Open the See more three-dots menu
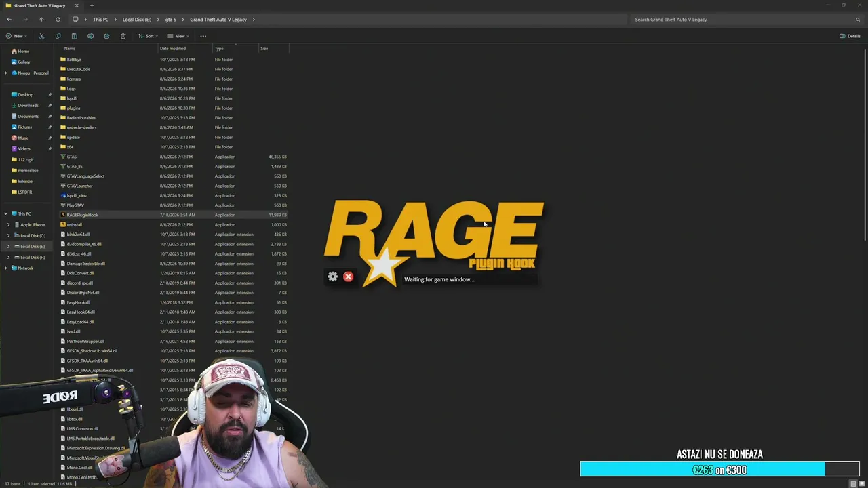 point(203,36)
